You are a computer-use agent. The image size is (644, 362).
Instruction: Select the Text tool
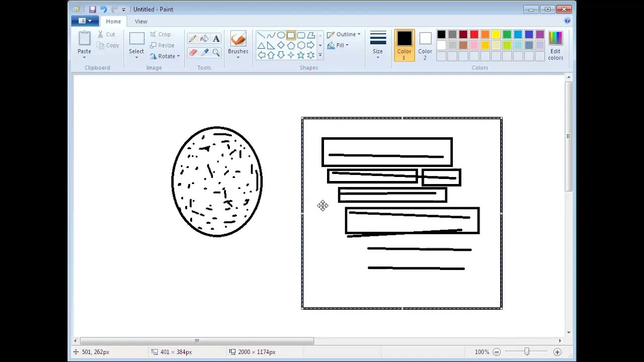[x=216, y=39]
